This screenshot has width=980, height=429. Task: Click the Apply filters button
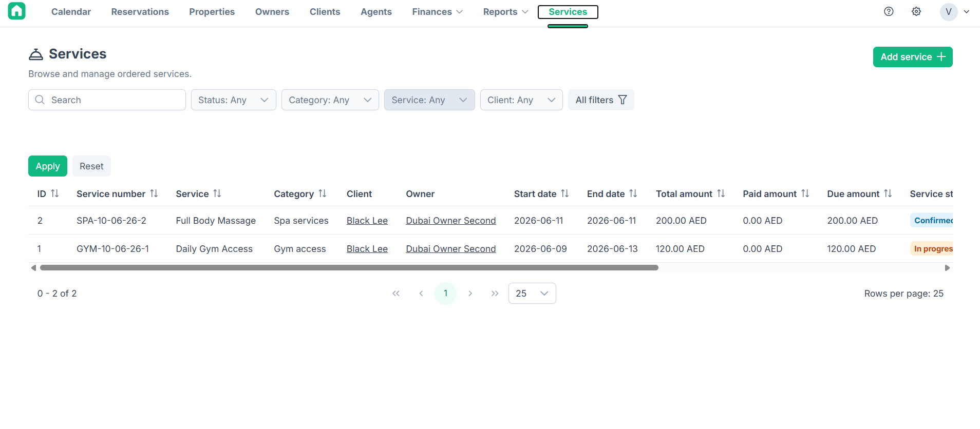(48, 166)
